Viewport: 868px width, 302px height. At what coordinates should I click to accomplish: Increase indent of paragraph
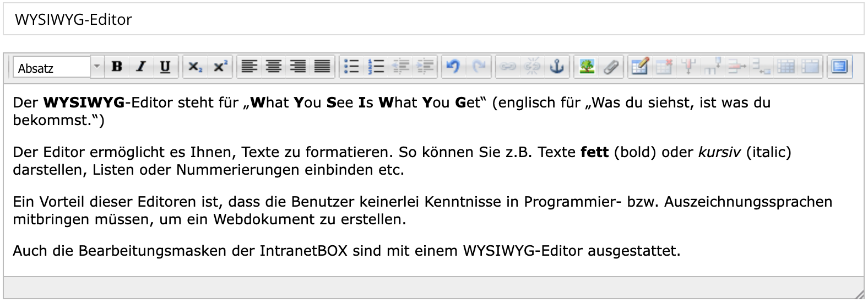coord(425,67)
